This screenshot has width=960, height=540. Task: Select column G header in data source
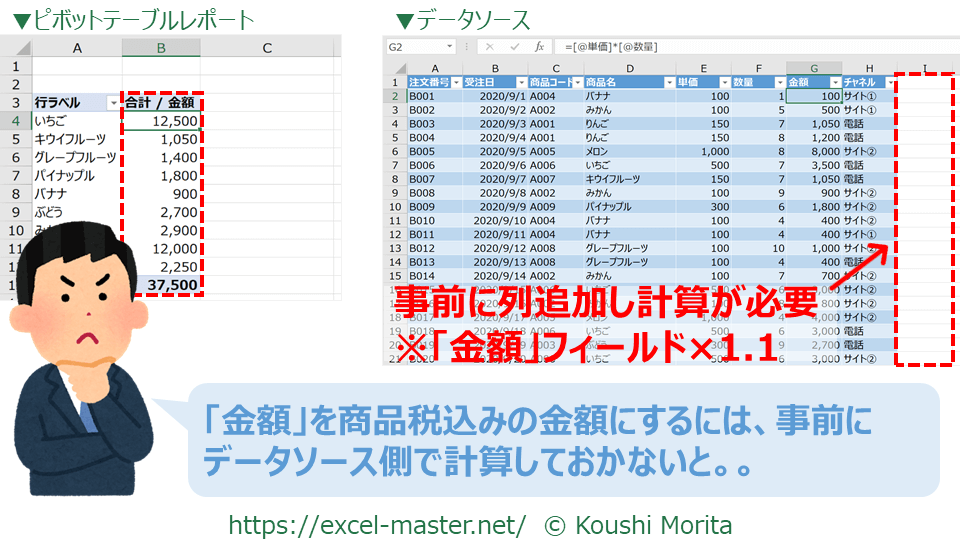(813, 67)
